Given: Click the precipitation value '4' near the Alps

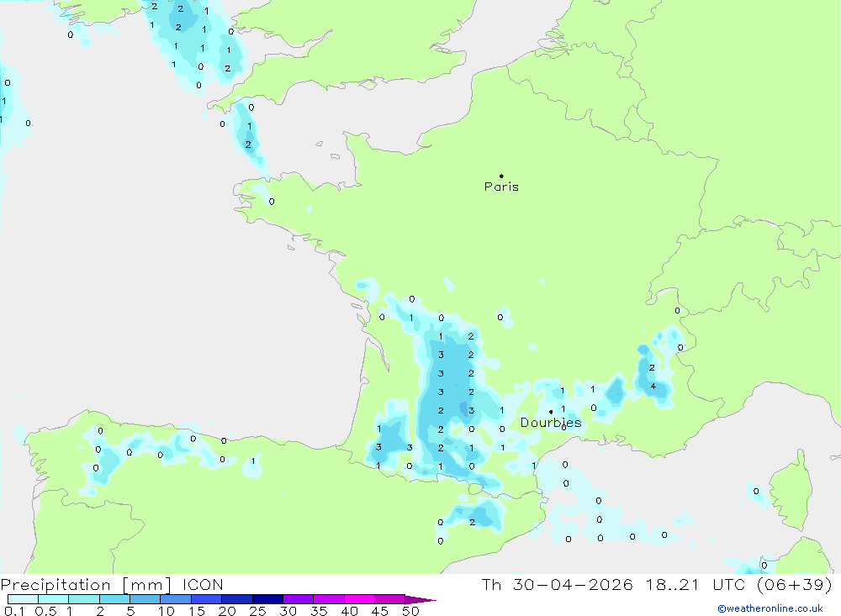Looking at the screenshot, I should pyautogui.click(x=653, y=387).
